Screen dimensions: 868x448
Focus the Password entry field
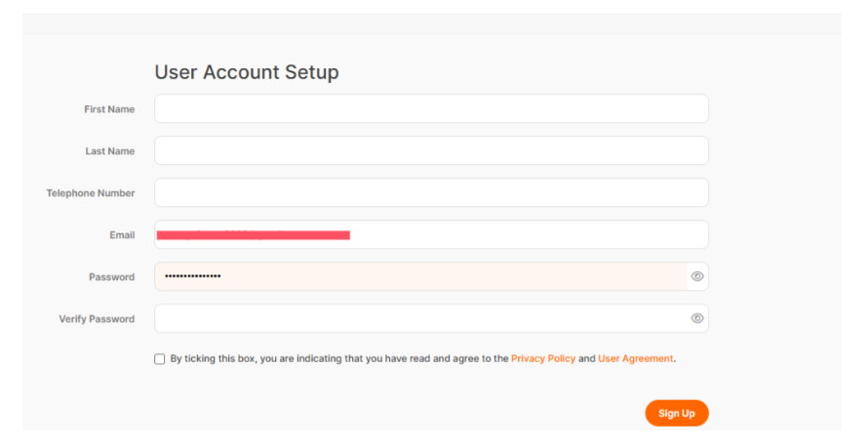(x=419, y=276)
